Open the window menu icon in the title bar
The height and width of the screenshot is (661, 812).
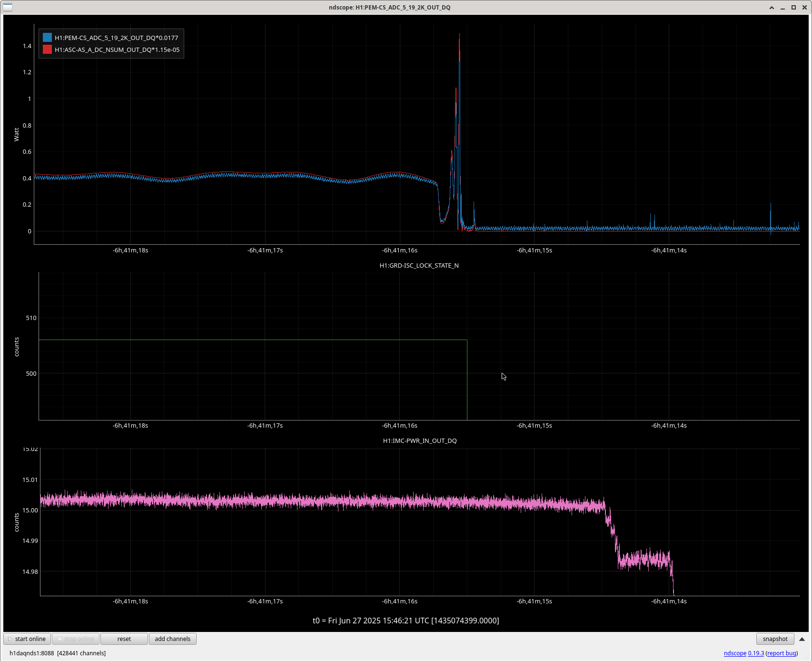[x=8, y=7]
